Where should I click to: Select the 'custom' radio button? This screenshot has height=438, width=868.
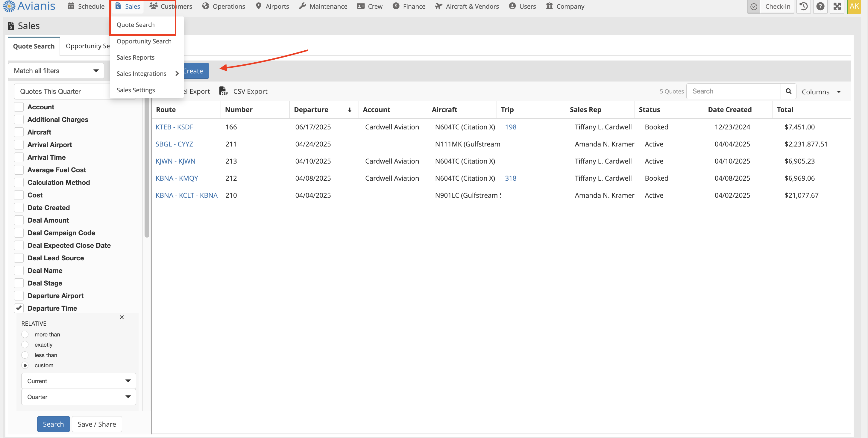pyautogui.click(x=25, y=365)
